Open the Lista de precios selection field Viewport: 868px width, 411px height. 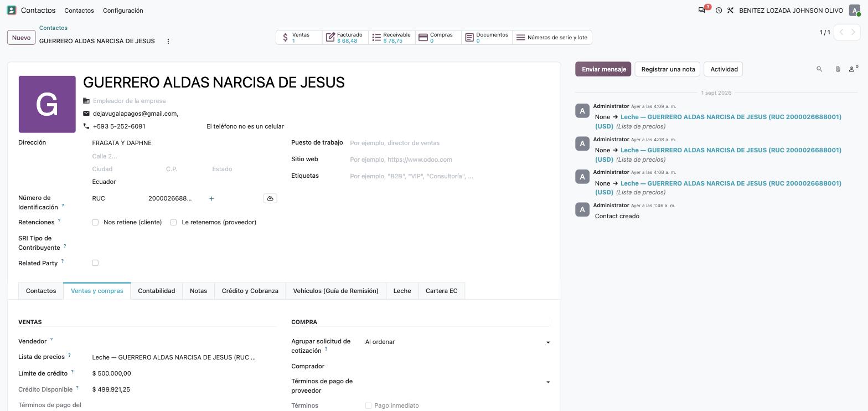184,357
